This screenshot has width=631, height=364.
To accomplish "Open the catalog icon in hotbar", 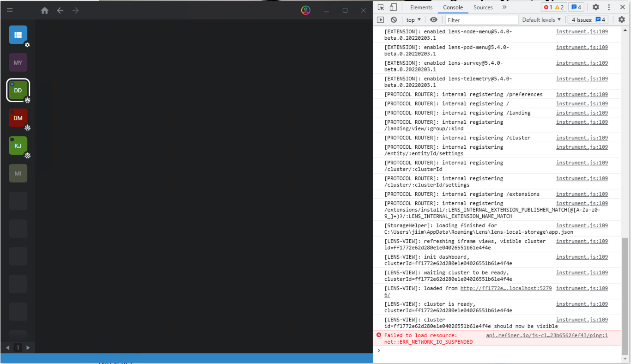I will 18,35.
